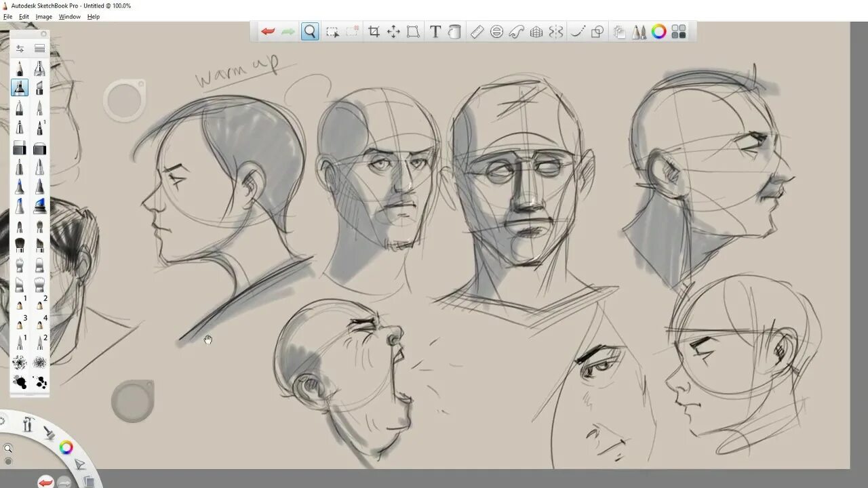Click the lower color puck on canvas
The height and width of the screenshot is (488, 868).
coord(132,401)
